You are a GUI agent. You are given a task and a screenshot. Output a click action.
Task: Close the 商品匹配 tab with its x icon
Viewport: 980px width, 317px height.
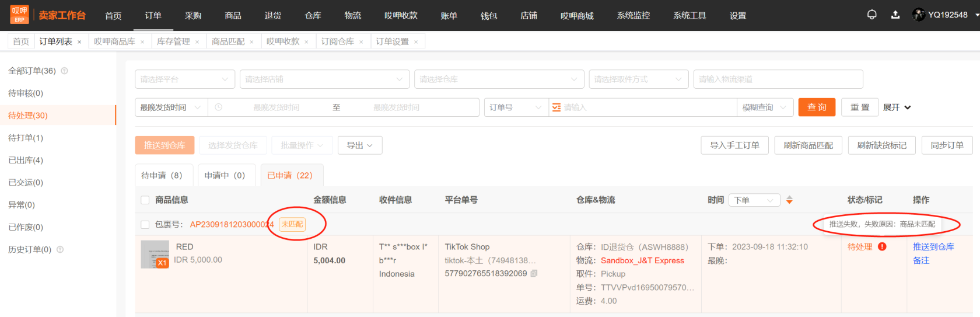coord(251,42)
